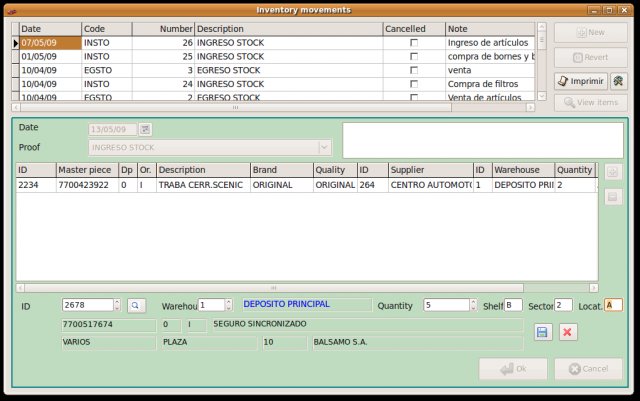
Task: Discard the item with the red X icon
Action: coord(567,332)
